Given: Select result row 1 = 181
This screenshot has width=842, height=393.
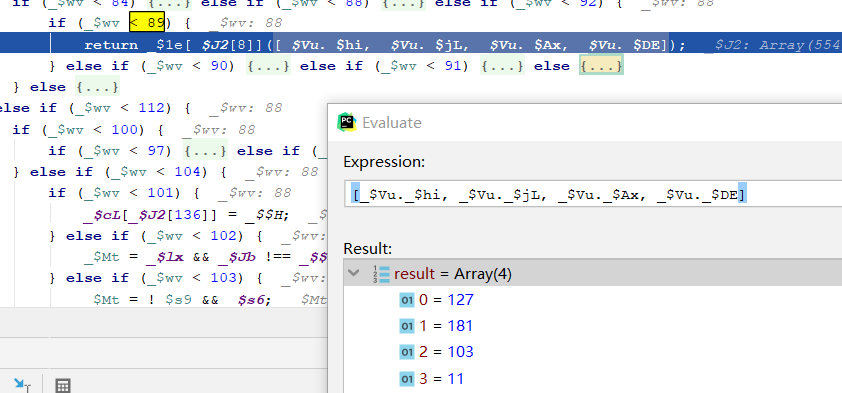Looking at the screenshot, I should [x=593, y=325].
